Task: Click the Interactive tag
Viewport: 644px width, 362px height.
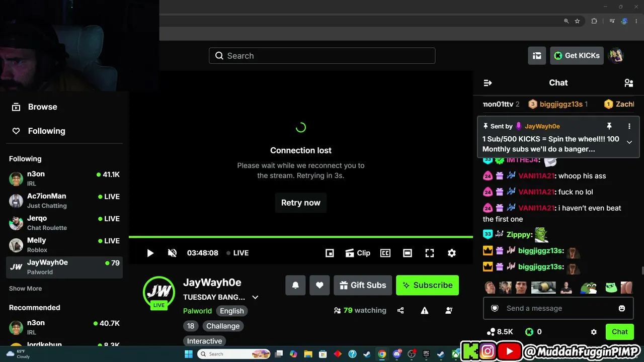Action: (205, 341)
